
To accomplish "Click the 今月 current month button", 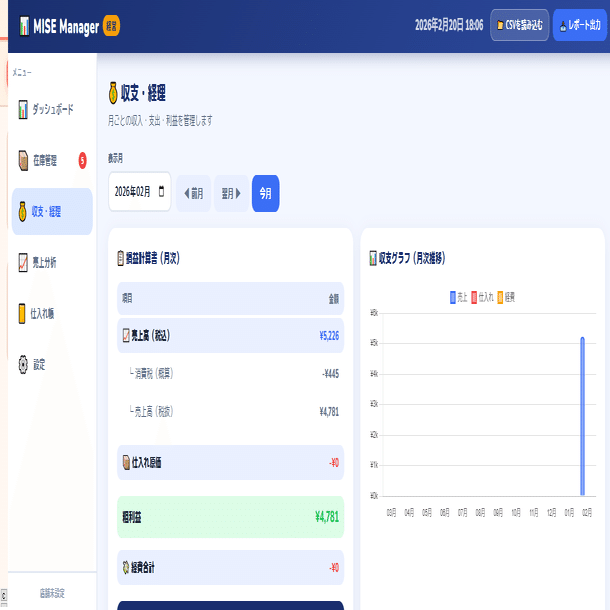I will point(265,193).
